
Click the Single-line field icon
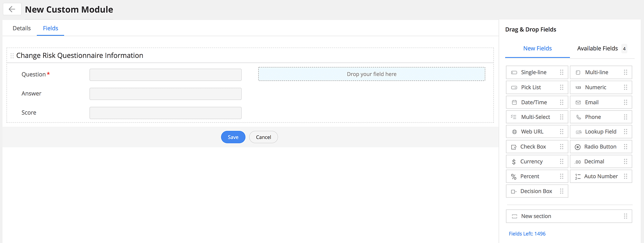click(514, 73)
